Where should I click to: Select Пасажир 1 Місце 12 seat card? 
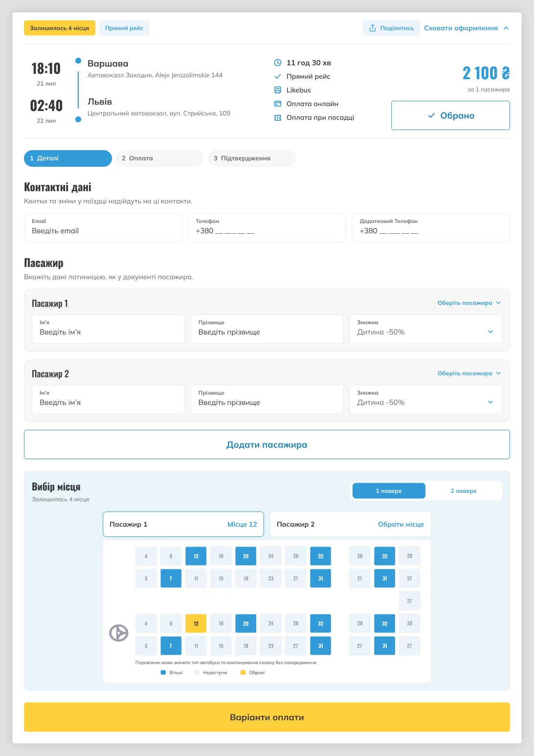[183, 524]
